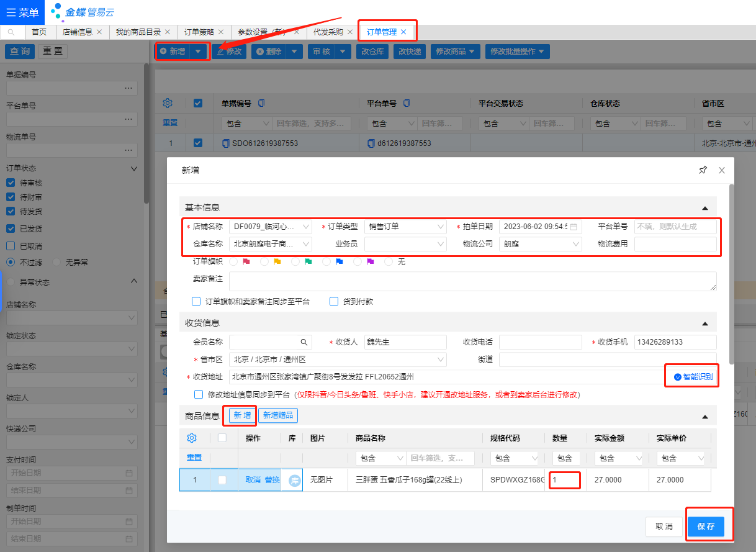
Task: Click the 新增赠品 button
Action: point(277,415)
